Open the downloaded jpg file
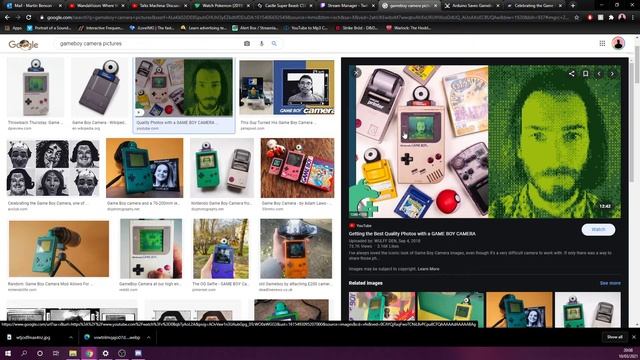The image size is (640, 360). [x=33, y=338]
